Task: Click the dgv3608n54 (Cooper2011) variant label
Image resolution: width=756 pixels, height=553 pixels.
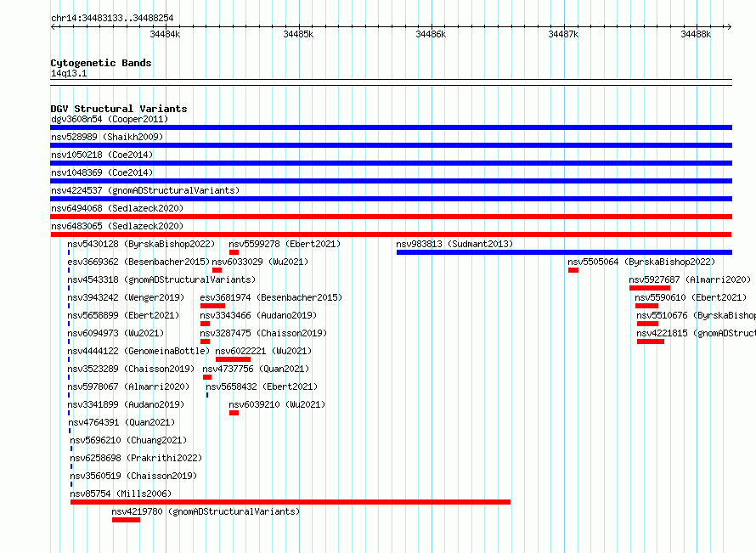Action: (x=110, y=119)
